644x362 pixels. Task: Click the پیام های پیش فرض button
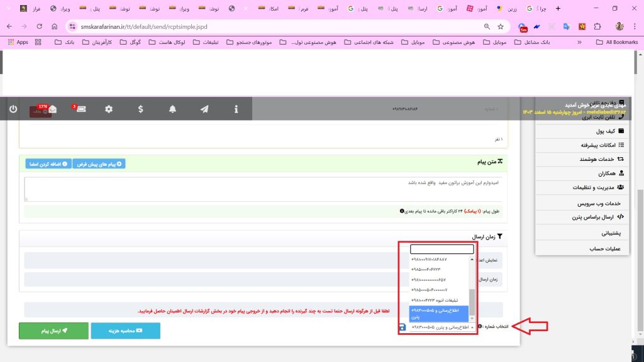click(99, 164)
